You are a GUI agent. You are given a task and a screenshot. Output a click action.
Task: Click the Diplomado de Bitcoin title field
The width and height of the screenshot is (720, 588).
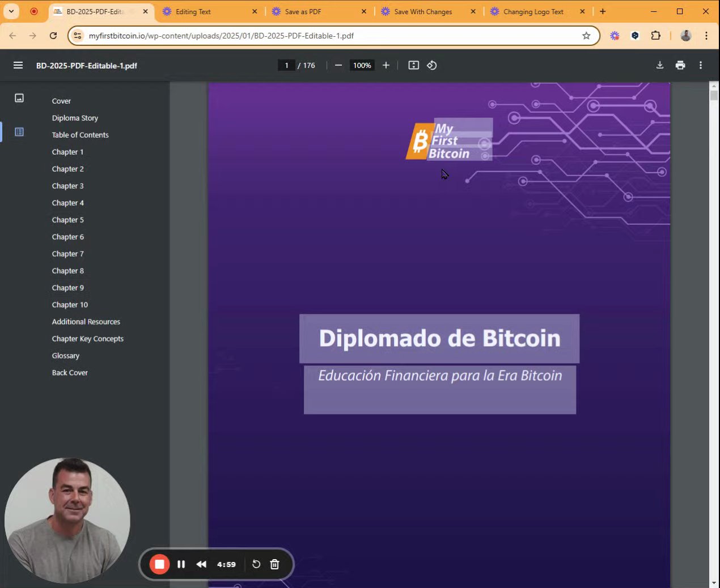[x=439, y=338]
